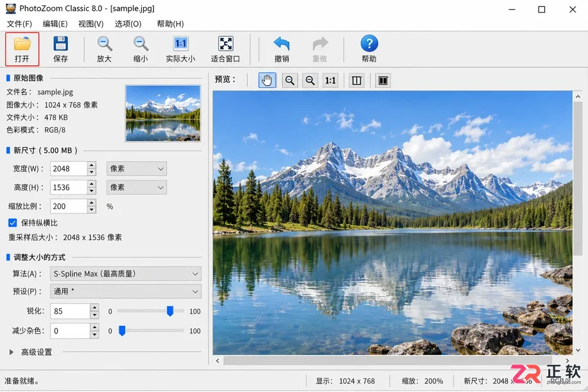Decrease 锐化 value with down arrow
588x392 pixels.
click(94, 315)
